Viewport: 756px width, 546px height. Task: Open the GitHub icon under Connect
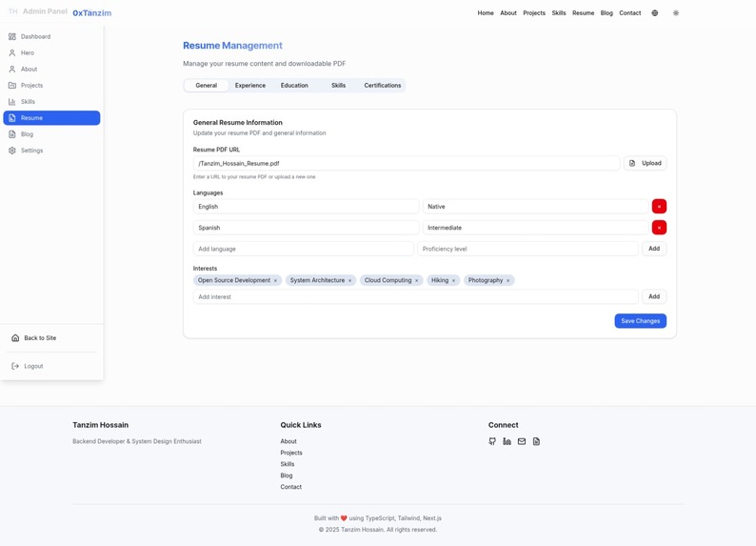coord(492,441)
